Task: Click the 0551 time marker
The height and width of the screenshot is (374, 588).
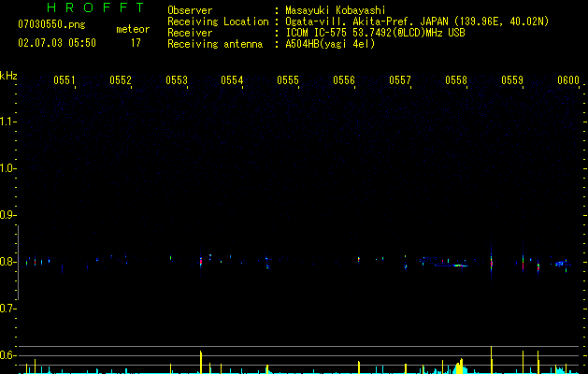Action: [x=65, y=80]
